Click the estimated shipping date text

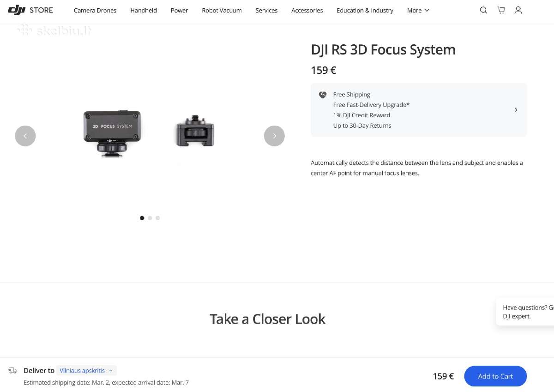click(x=106, y=382)
